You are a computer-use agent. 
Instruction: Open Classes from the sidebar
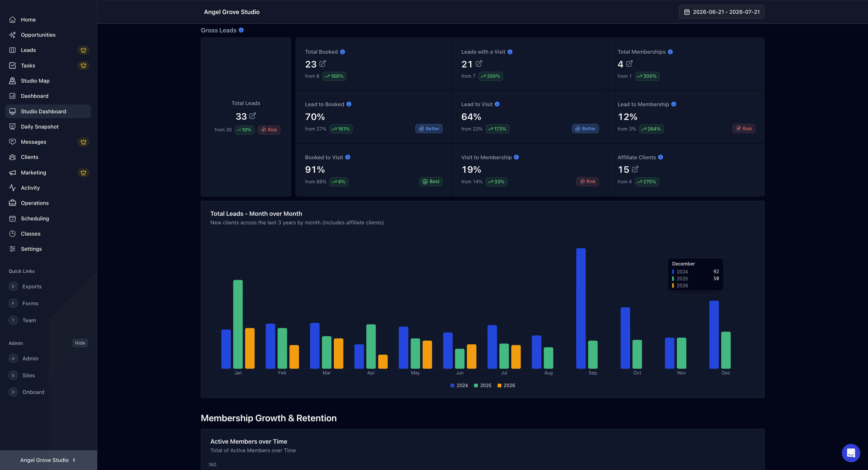click(x=48, y=233)
